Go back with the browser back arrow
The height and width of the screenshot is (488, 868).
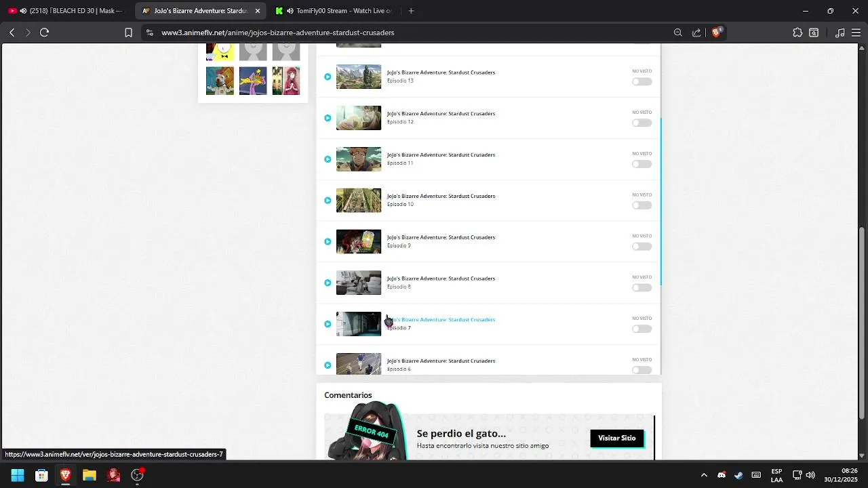(x=12, y=33)
